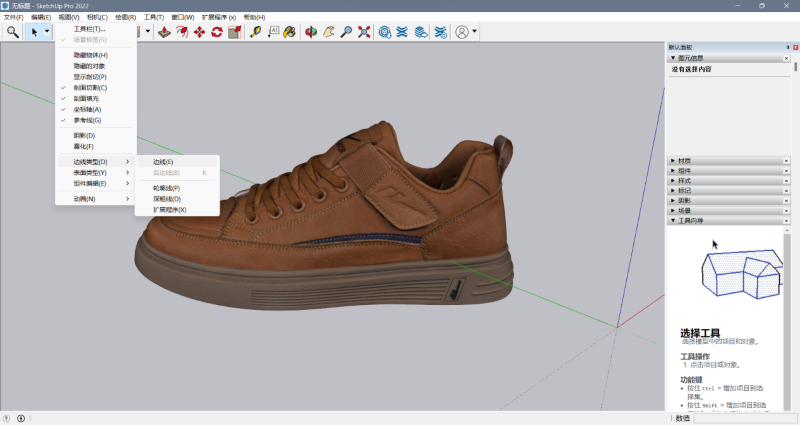Click the geolocation status bar icon
This screenshot has height=425, width=800.
click(x=7, y=418)
